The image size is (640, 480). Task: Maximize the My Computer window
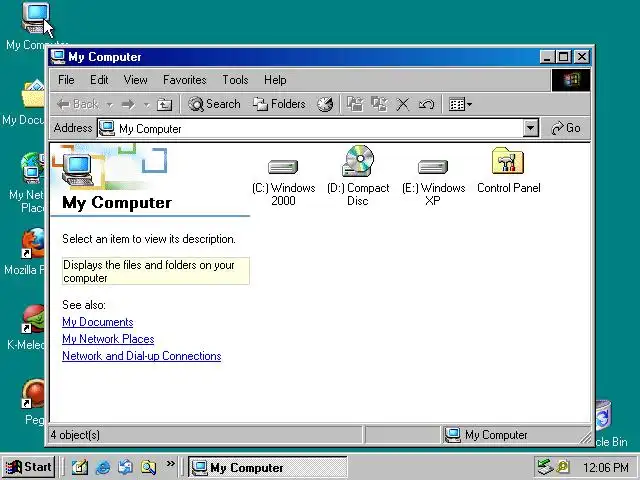(x=564, y=57)
